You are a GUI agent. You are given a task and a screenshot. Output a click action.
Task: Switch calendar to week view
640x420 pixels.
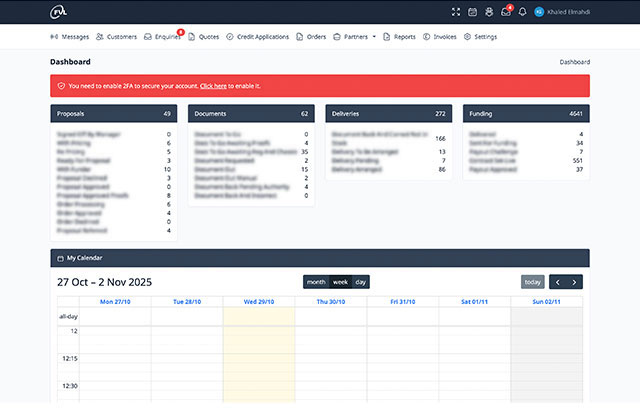(340, 282)
